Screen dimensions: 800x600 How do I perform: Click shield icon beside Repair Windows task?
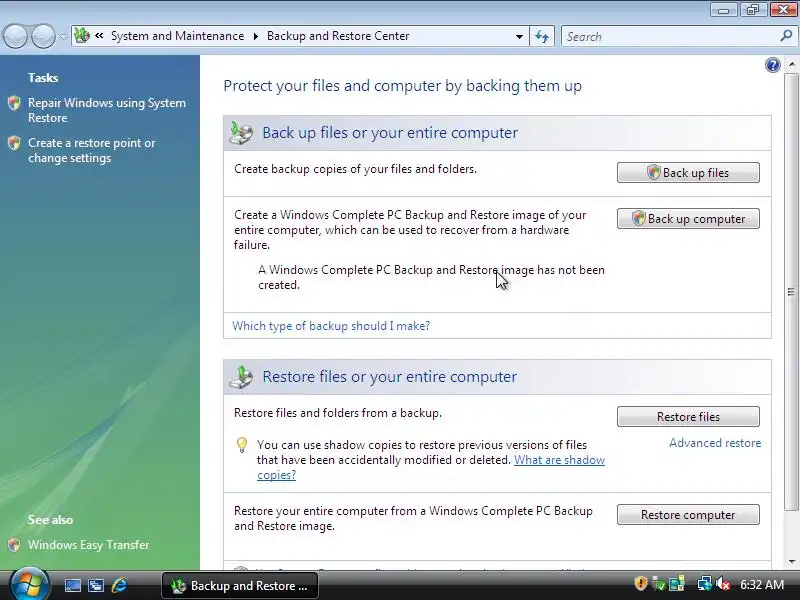pos(14,103)
